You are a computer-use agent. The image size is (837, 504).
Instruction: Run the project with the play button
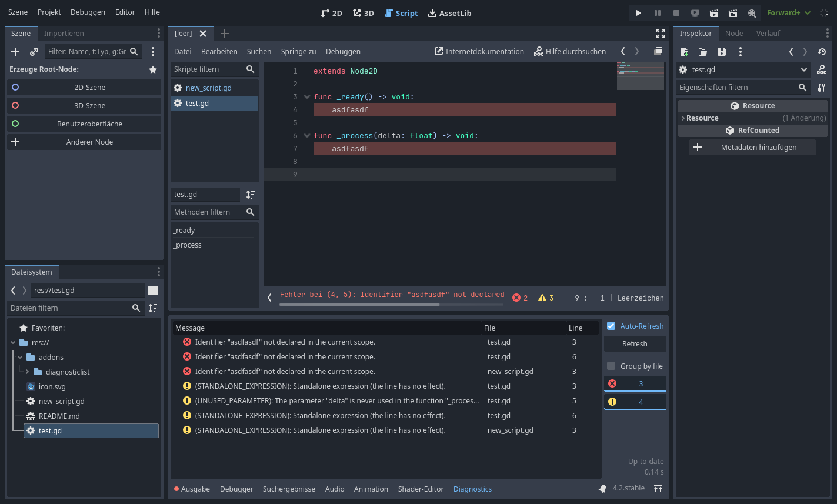click(638, 13)
